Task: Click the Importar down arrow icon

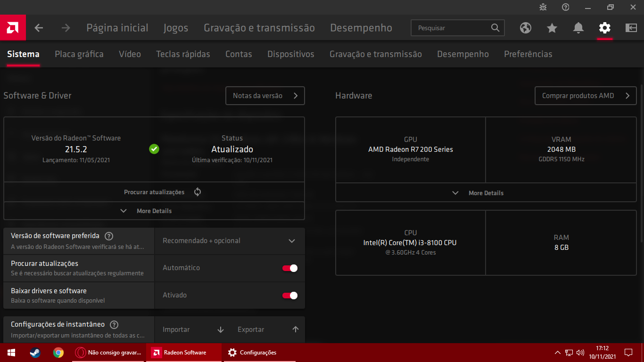Action: coord(221,329)
